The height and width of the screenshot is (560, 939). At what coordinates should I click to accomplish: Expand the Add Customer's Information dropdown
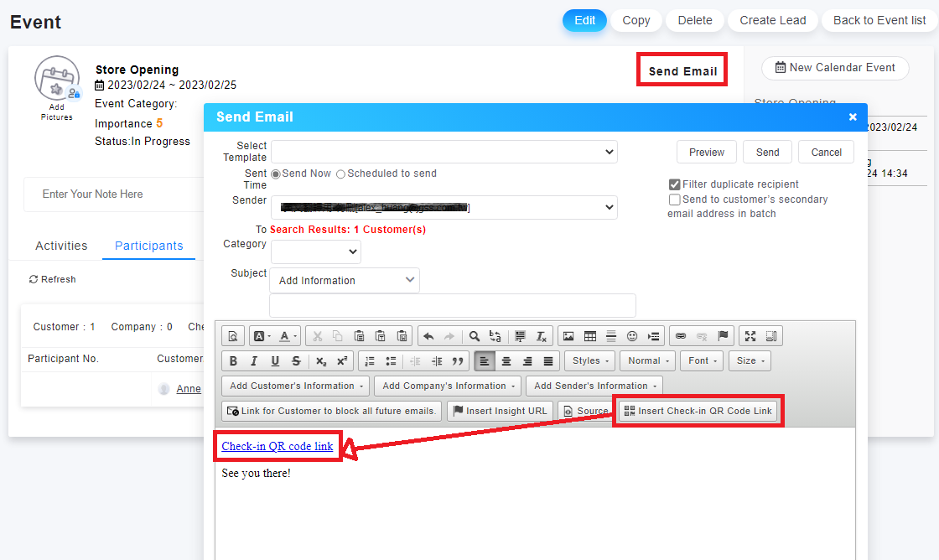(x=297, y=386)
